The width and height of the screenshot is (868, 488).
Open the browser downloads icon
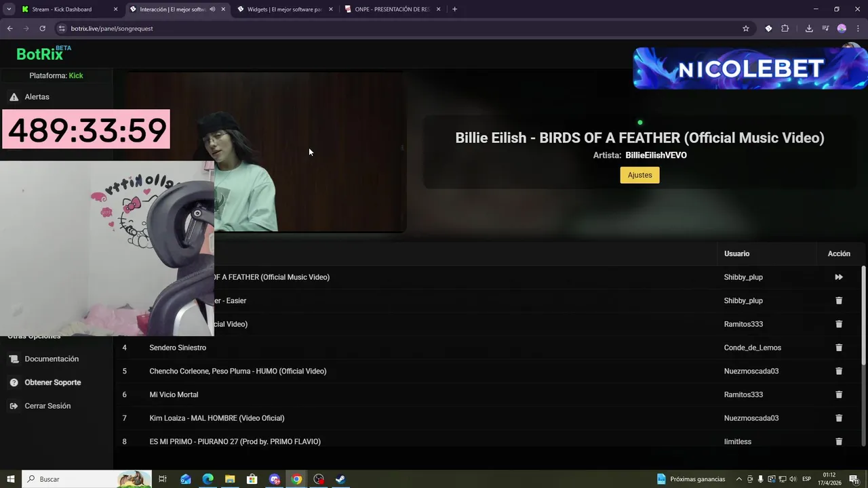pos(809,28)
